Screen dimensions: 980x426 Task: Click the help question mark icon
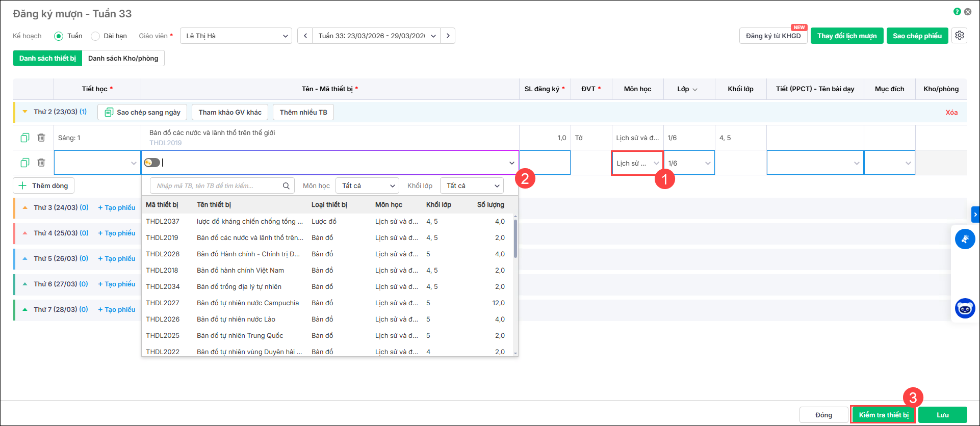tap(957, 12)
